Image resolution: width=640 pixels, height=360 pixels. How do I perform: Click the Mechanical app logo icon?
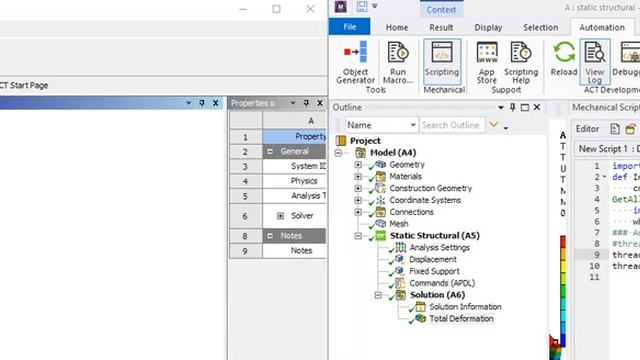pyautogui.click(x=341, y=7)
